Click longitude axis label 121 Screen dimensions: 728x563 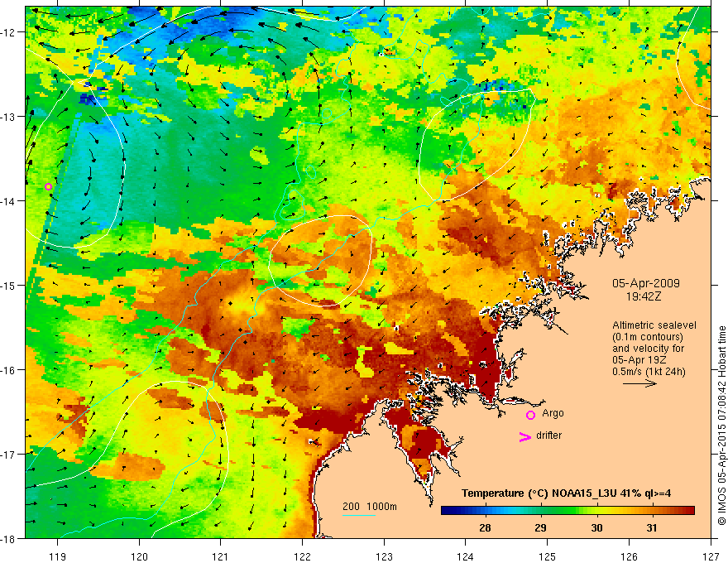[x=221, y=556]
